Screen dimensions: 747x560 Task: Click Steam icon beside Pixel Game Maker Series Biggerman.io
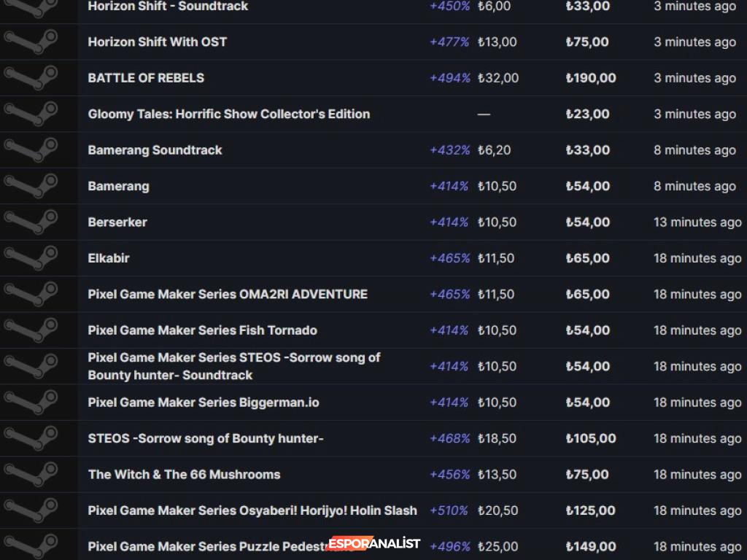click(31, 402)
